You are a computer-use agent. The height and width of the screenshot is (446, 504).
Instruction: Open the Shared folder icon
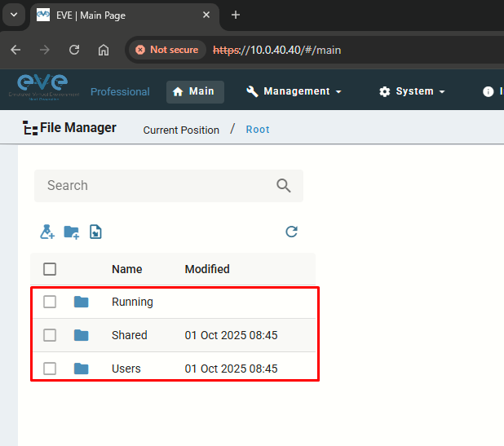[x=81, y=335]
